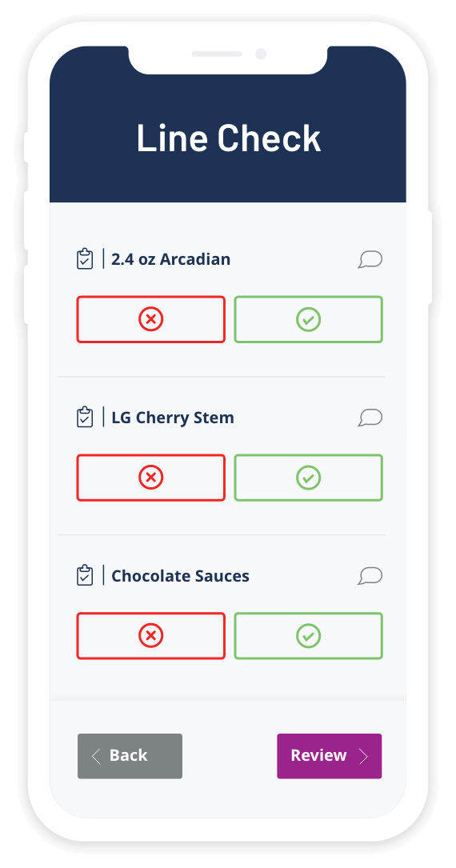The height and width of the screenshot is (868, 456).
Task: Open the purple Review button
Action: click(330, 756)
